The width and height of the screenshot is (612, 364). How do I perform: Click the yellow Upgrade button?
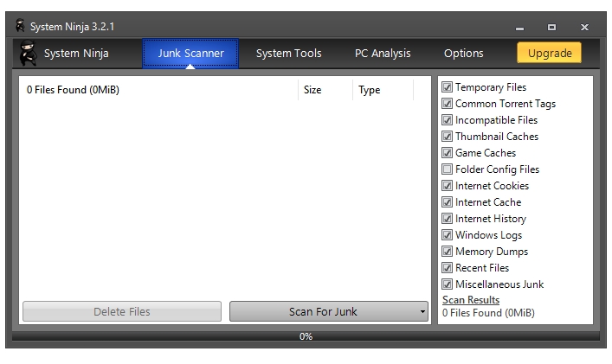point(550,54)
